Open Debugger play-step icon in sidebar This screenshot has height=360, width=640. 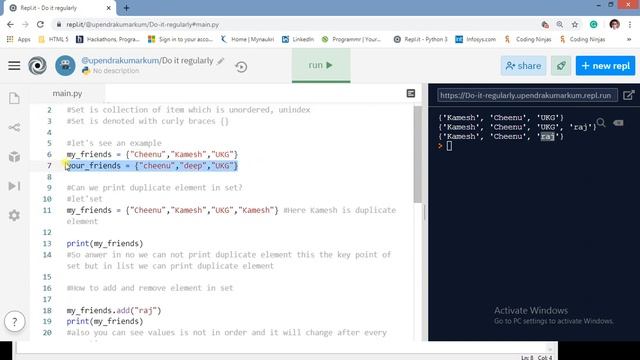pyautogui.click(x=14, y=186)
